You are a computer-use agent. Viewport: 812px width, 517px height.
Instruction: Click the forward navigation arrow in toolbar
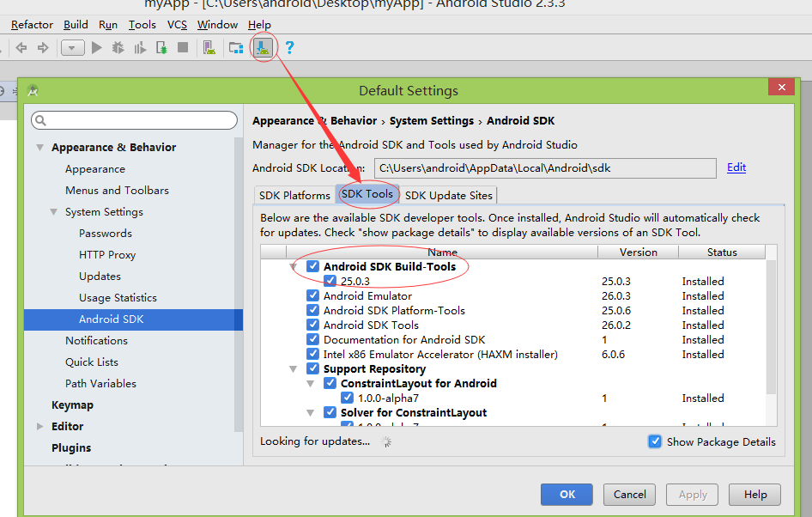point(43,48)
